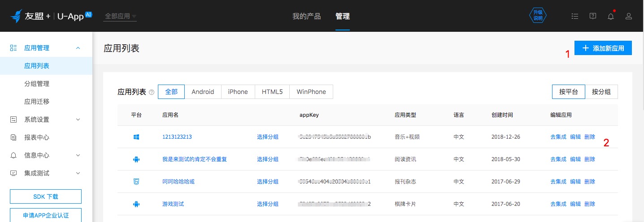Open app 我是来测试的肯定不会重复 link
The image size is (644, 222).
click(195, 159)
